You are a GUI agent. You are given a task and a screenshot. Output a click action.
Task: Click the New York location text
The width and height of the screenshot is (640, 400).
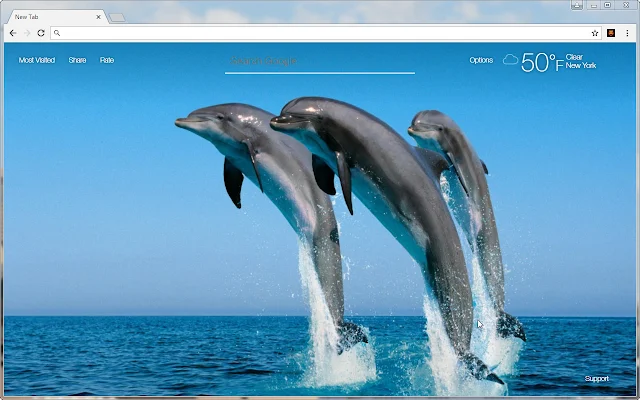(x=581, y=65)
